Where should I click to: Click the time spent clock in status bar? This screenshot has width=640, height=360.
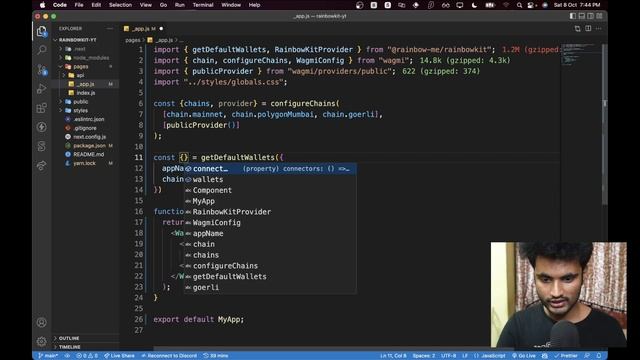tap(216, 356)
